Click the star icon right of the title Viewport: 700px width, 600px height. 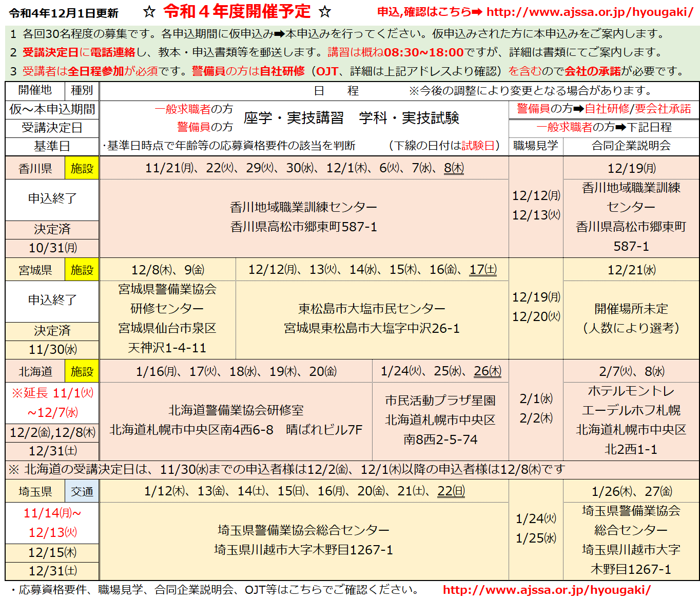(324, 12)
